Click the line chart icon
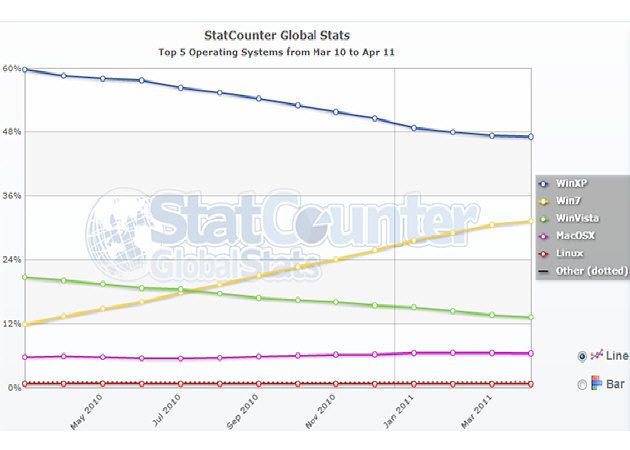Viewport: 630px width, 450px height. [x=597, y=356]
